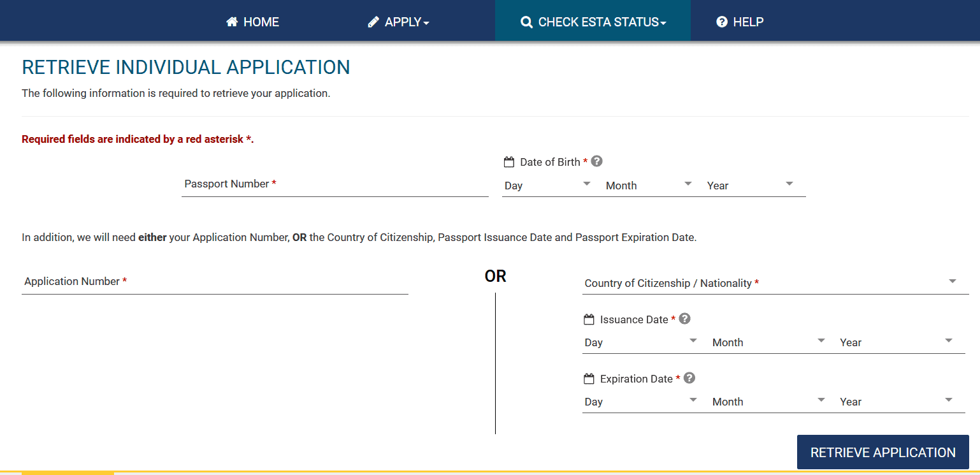Click the Date of Birth help icon
The height and width of the screenshot is (475, 980).
pyautogui.click(x=596, y=161)
